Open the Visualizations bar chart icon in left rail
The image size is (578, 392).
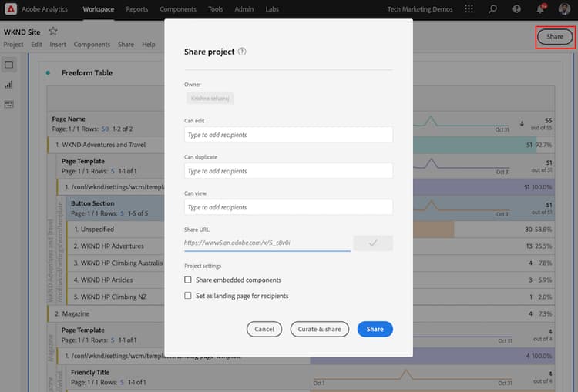click(x=8, y=85)
